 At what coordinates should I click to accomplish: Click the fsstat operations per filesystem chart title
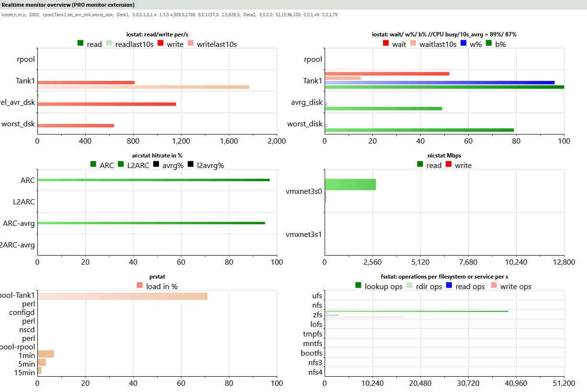pos(444,276)
